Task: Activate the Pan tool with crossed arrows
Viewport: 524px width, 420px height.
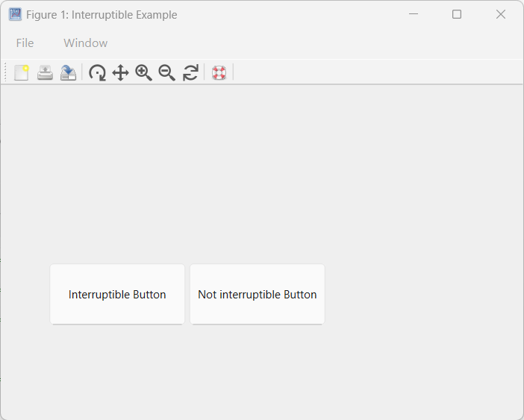Action: pos(120,72)
